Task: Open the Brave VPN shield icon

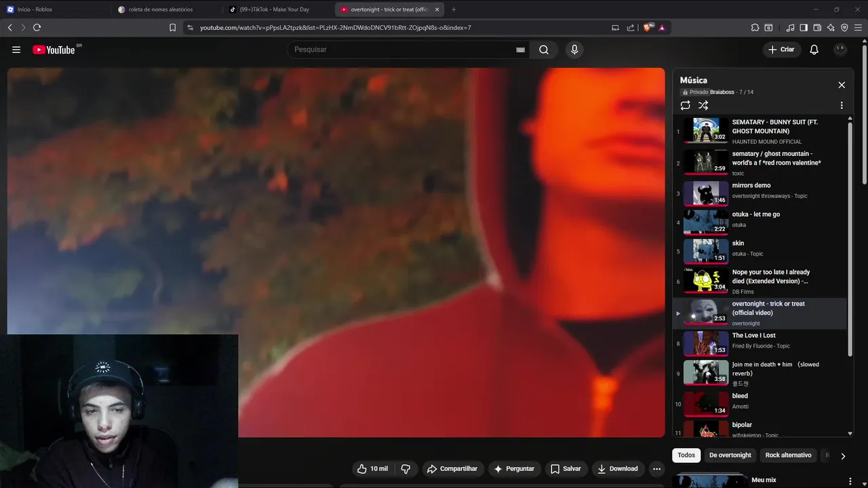Action: [844, 28]
